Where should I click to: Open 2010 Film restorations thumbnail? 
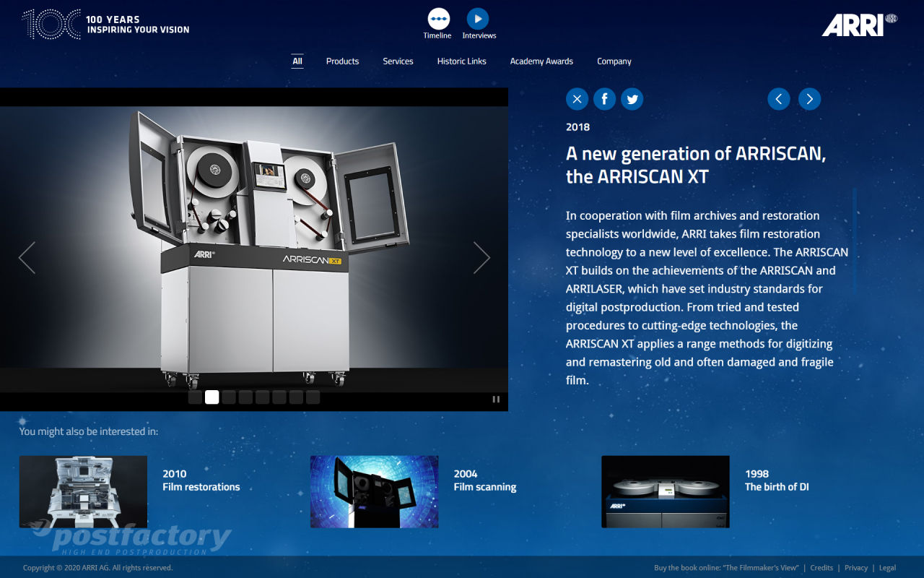[x=83, y=492]
